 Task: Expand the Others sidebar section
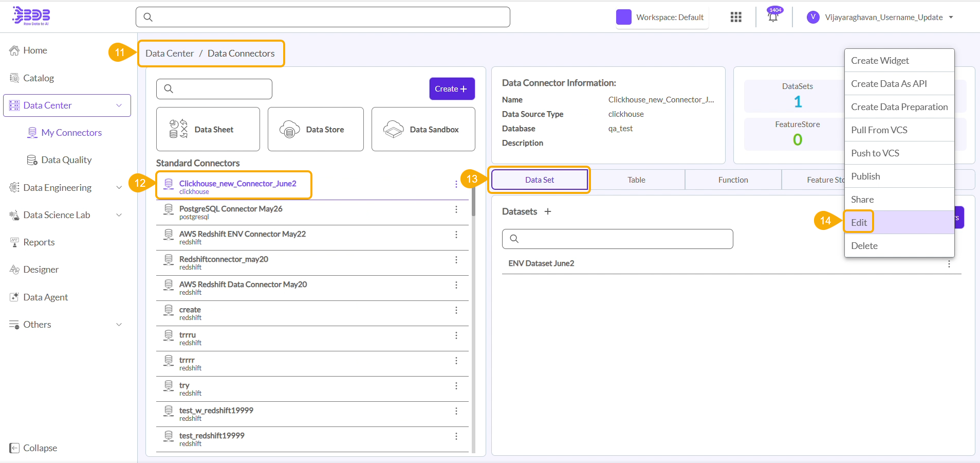coord(119,325)
